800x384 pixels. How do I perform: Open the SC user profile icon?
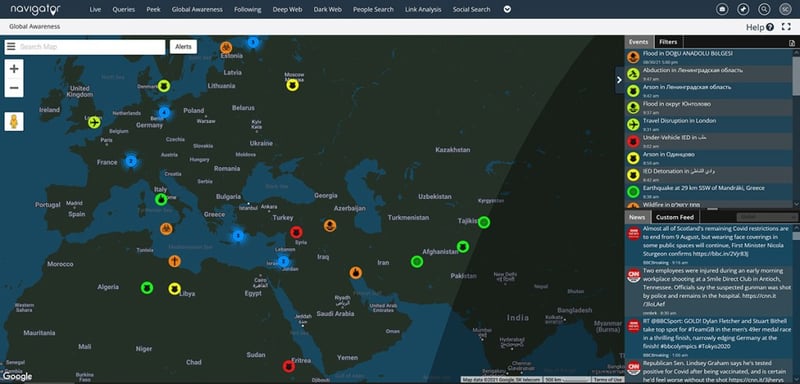785,9
